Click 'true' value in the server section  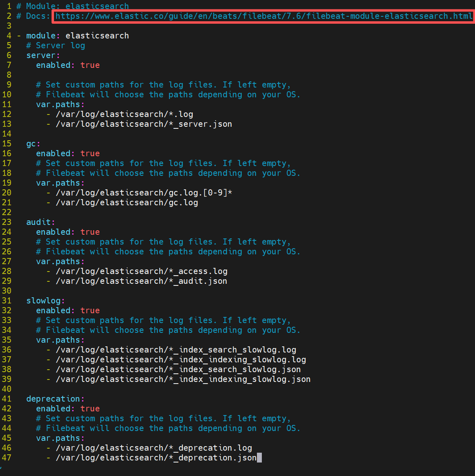point(90,65)
